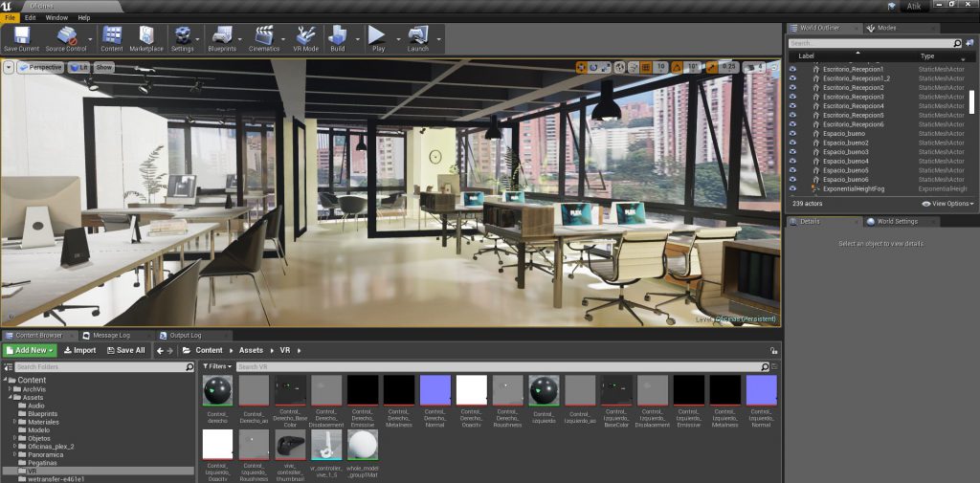Click the tutorials graduation cap icon
Screen dimensions: 980x483
(x=891, y=6)
